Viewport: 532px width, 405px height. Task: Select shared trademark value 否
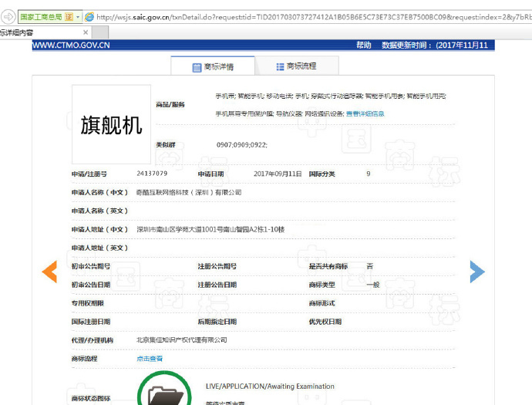coord(370,266)
